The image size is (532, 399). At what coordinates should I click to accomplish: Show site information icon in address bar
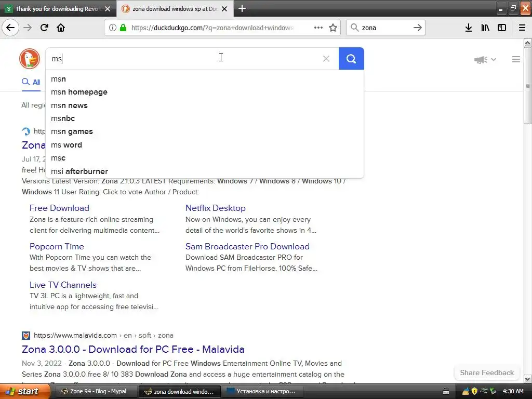pyautogui.click(x=112, y=28)
